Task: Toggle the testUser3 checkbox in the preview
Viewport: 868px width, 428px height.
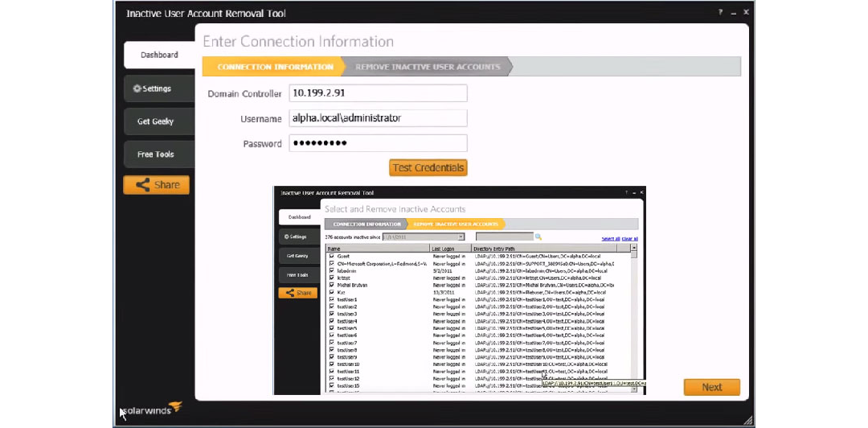Action: click(332, 314)
